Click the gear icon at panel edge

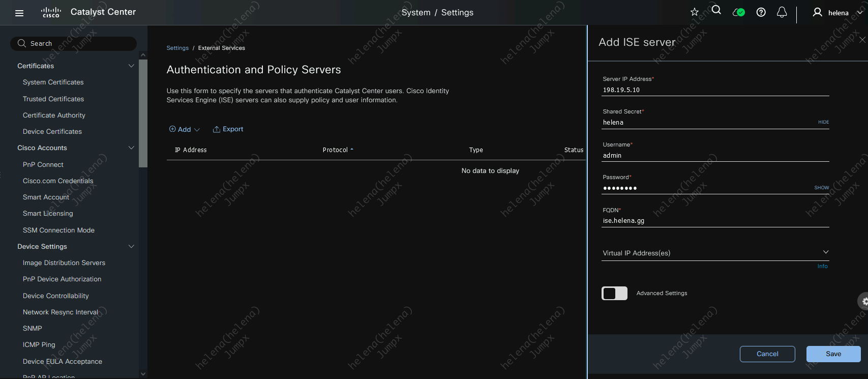coord(863,301)
